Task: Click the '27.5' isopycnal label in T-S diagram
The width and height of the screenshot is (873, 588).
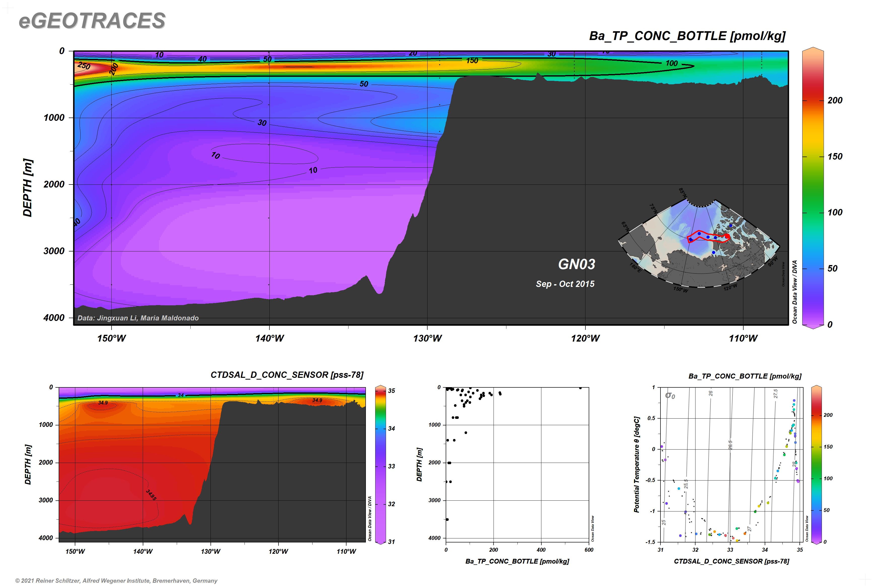Action: [x=776, y=393]
